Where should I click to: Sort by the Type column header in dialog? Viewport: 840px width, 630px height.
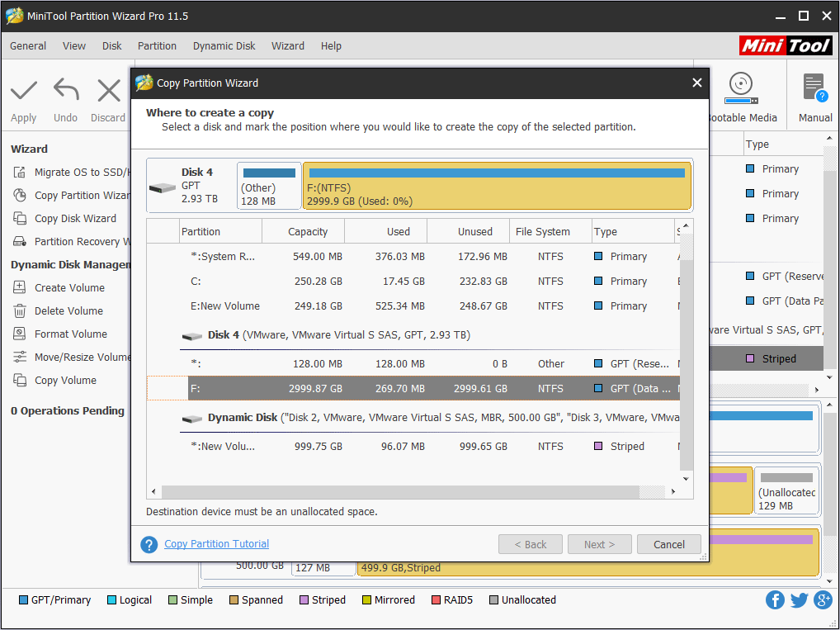633,232
